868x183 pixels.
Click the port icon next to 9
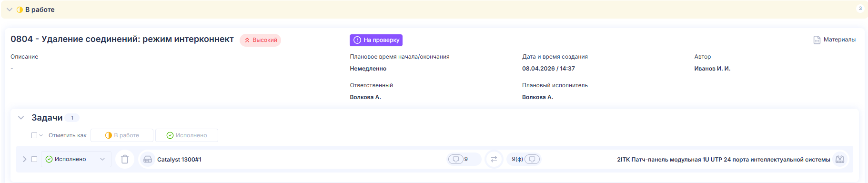click(x=455, y=159)
